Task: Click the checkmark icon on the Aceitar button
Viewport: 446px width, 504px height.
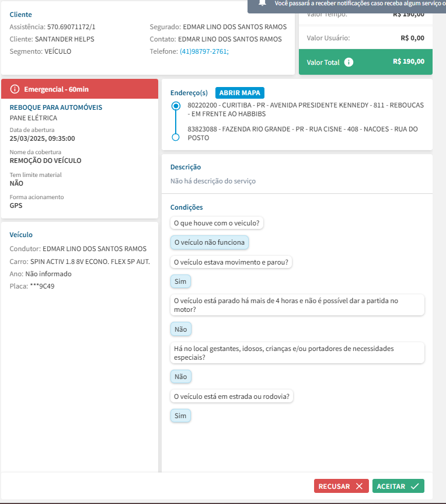Action: (x=414, y=486)
